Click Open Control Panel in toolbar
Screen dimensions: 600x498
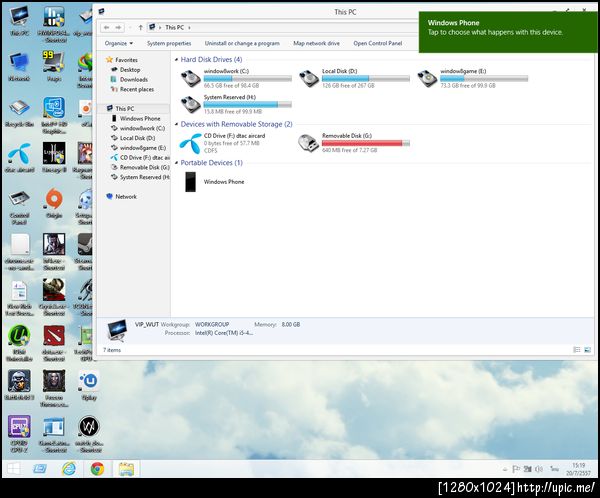click(x=377, y=43)
